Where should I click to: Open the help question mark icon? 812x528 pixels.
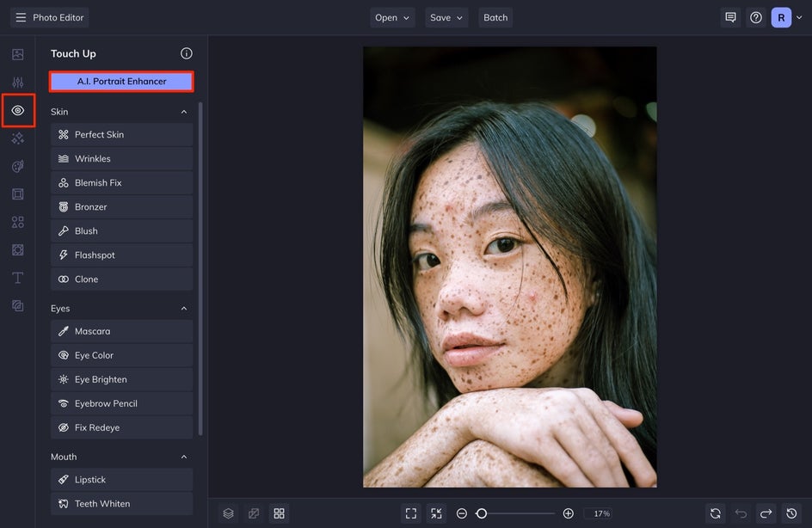click(756, 17)
